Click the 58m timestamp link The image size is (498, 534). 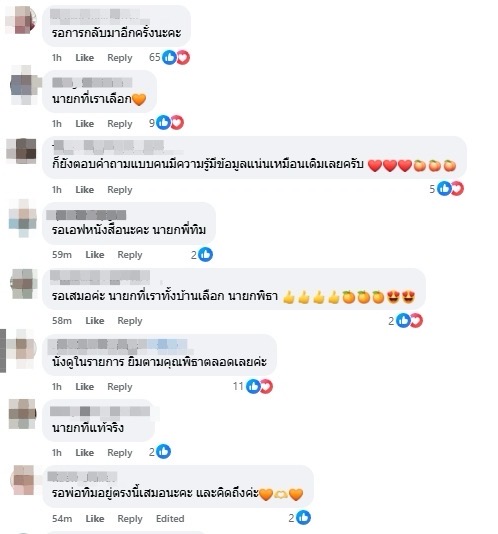(x=62, y=321)
